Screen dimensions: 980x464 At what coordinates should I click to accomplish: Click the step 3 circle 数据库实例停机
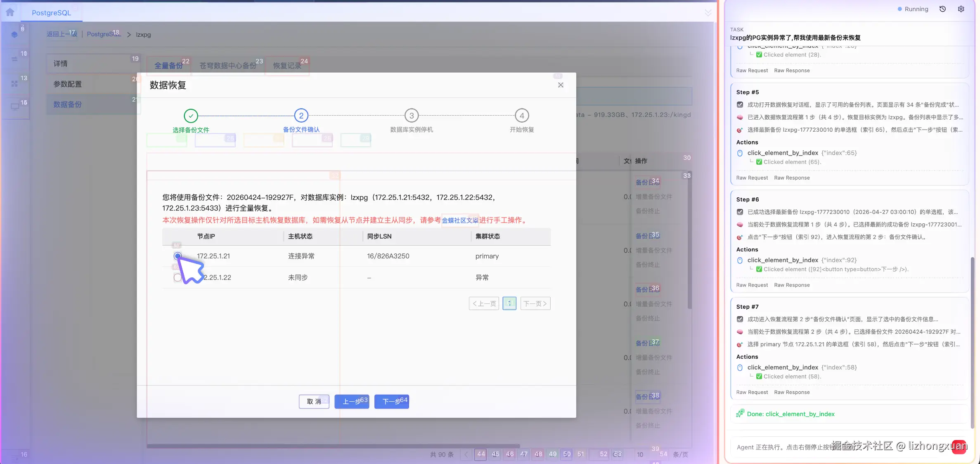point(412,116)
